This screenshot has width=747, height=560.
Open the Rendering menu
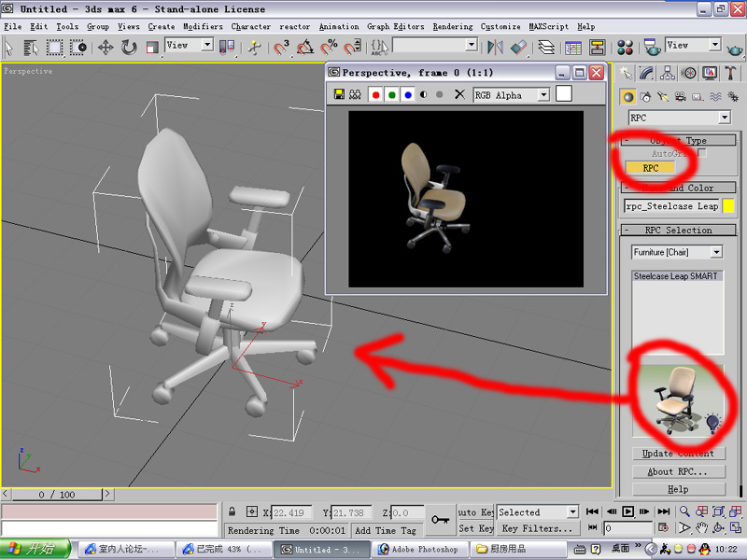[x=453, y=27]
